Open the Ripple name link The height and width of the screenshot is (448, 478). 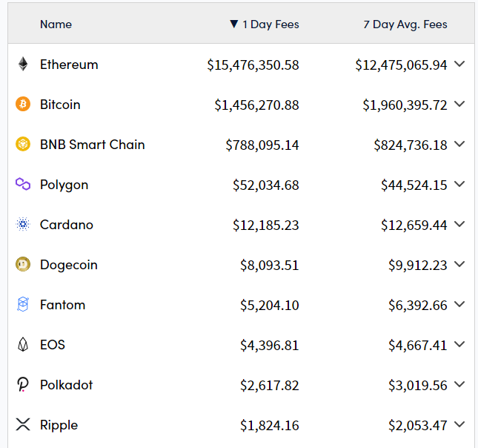click(59, 426)
